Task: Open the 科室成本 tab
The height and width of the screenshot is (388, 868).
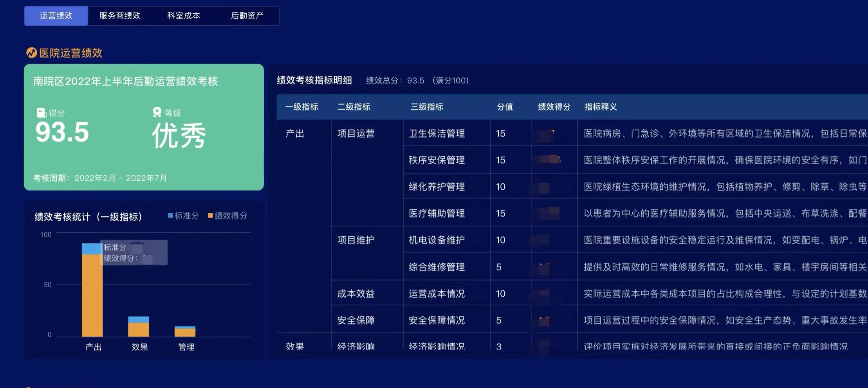Action: (x=183, y=16)
